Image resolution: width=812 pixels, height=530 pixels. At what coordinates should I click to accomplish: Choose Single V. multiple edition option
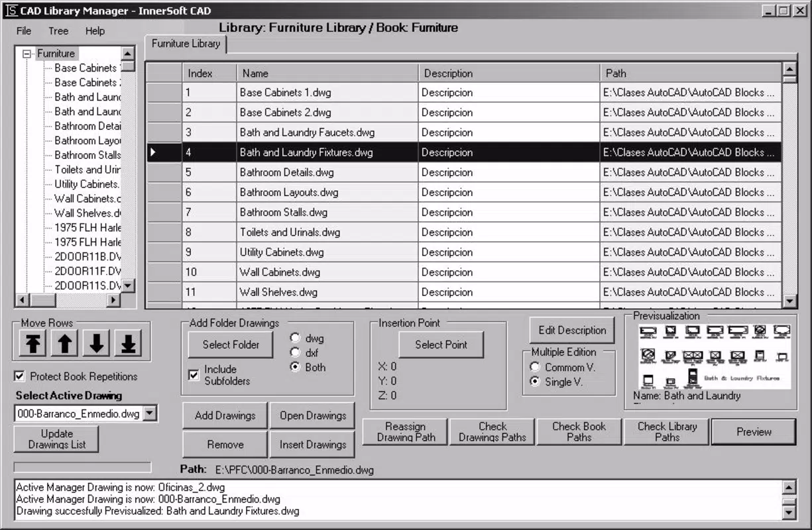tap(535, 382)
